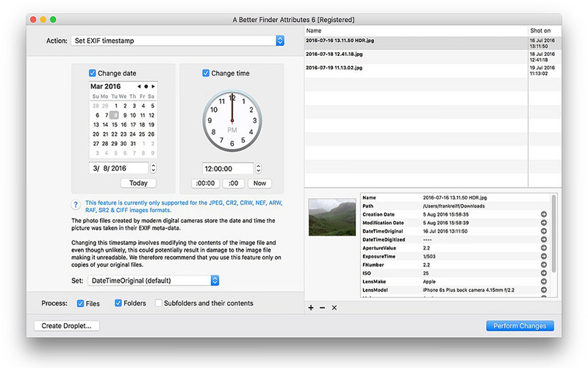Go to next month in calendar
588x368 pixels.
coord(153,86)
